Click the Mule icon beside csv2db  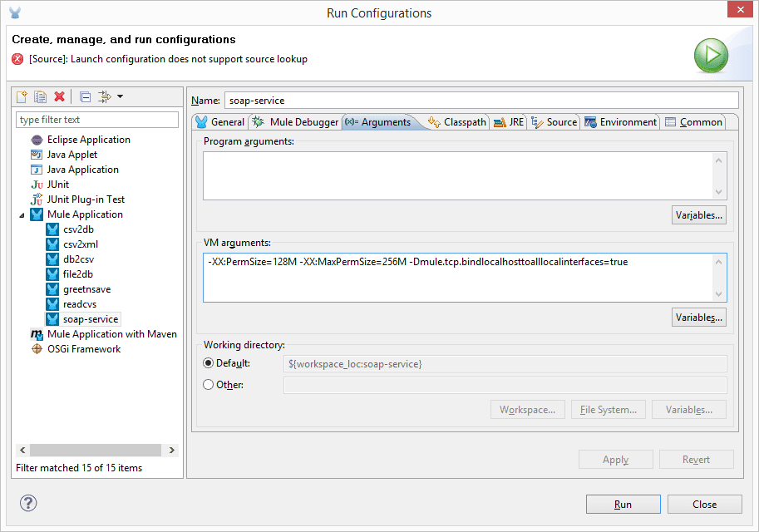(x=52, y=229)
